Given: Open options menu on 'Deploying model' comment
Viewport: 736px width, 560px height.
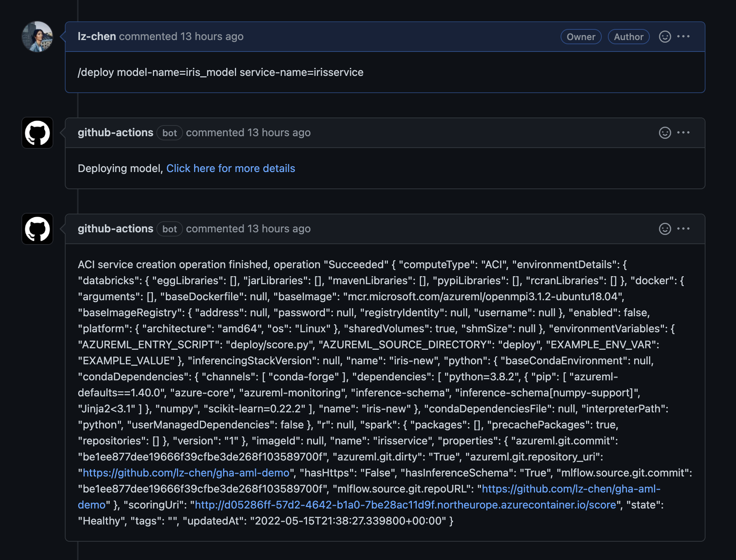Looking at the screenshot, I should pyautogui.click(x=683, y=133).
